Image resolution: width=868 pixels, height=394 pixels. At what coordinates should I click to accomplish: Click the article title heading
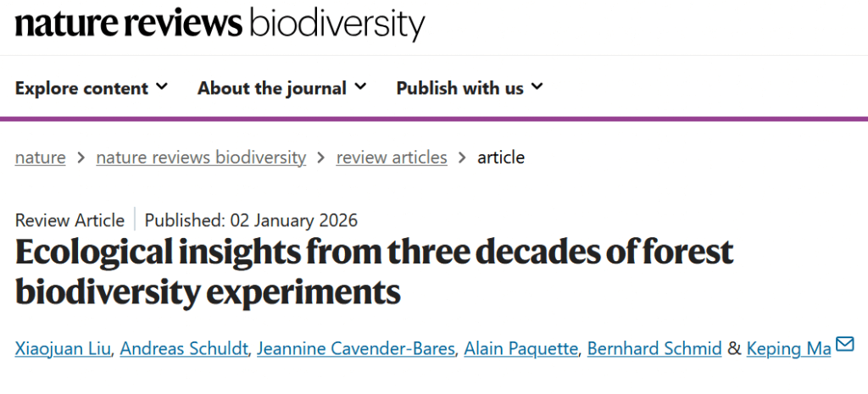(x=374, y=271)
